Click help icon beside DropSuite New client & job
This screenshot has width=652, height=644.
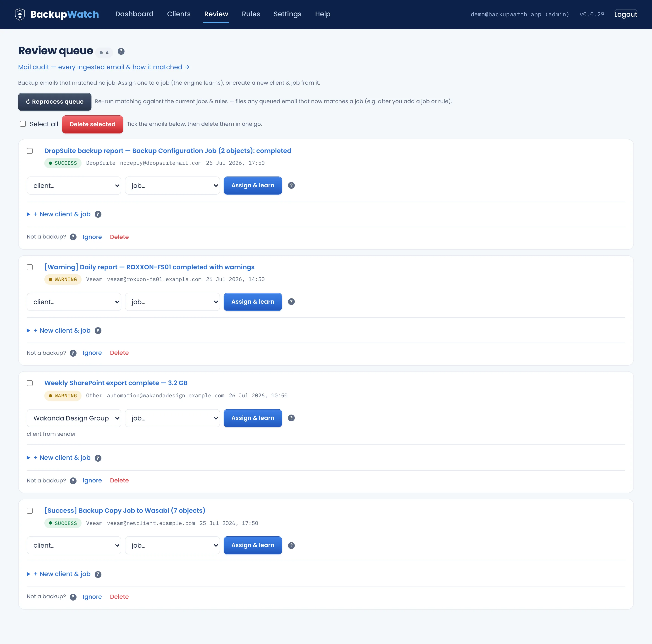click(x=98, y=214)
